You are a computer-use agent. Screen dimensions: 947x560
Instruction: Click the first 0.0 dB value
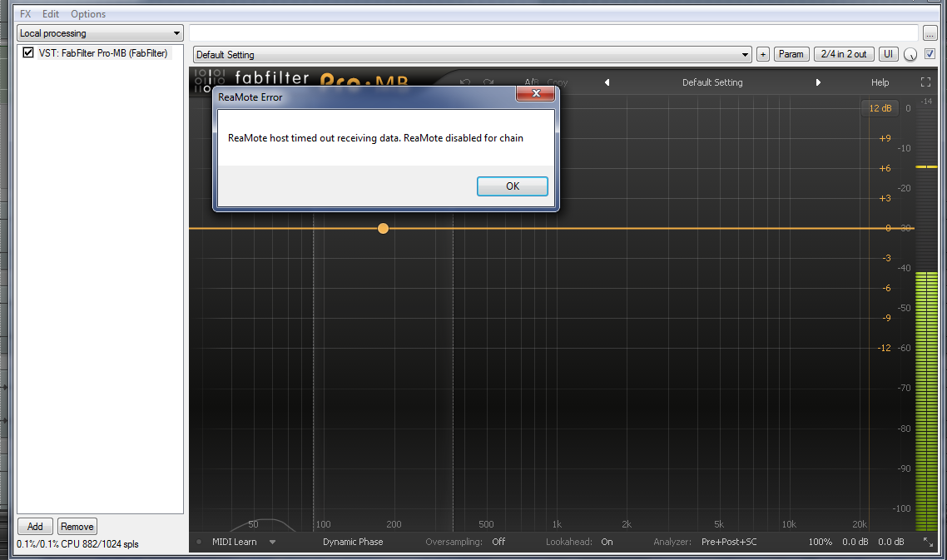855,542
